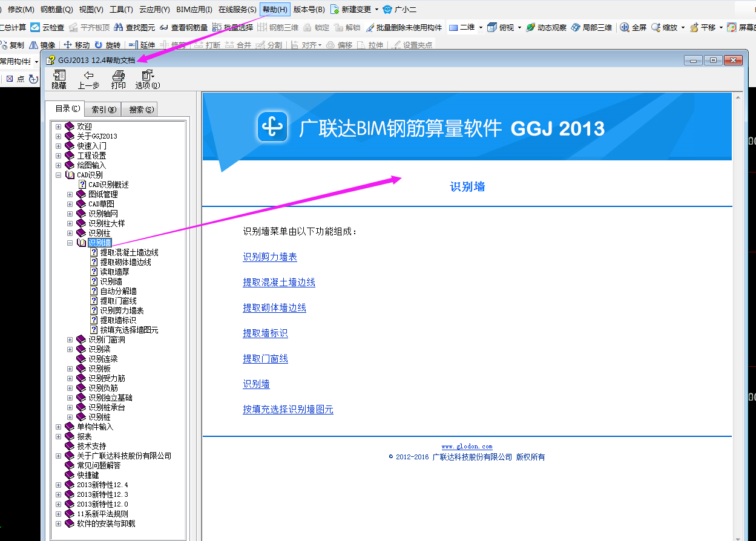
Task: Open the 提取门窗线 link in content
Action: [265, 359]
